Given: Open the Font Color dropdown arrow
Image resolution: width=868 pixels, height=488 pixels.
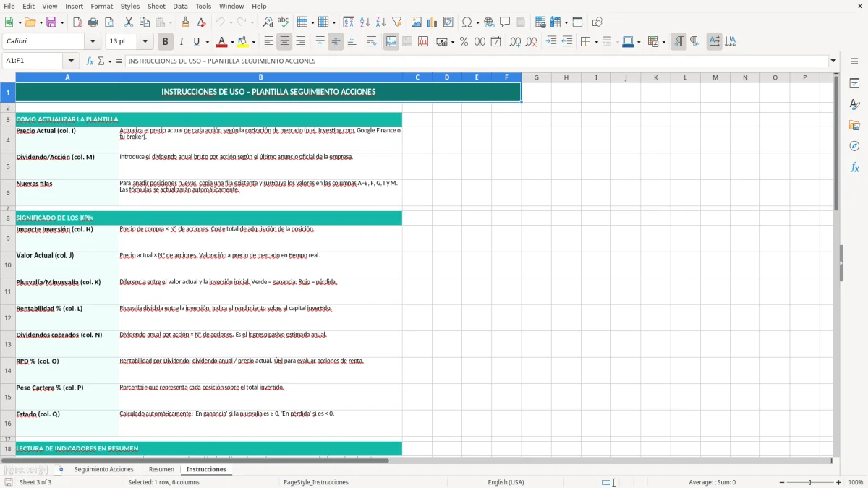Looking at the screenshot, I should point(232,42).
